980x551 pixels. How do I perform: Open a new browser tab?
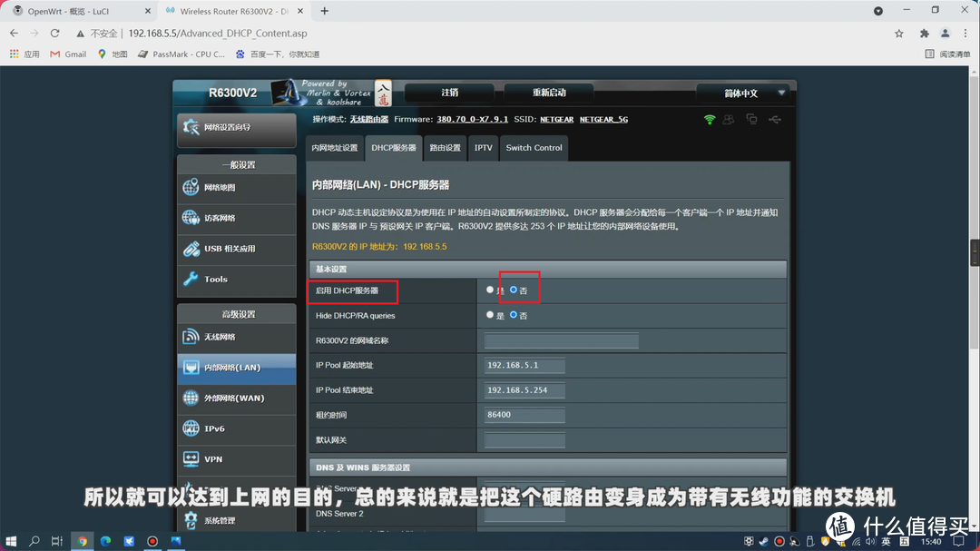point(324,11)
